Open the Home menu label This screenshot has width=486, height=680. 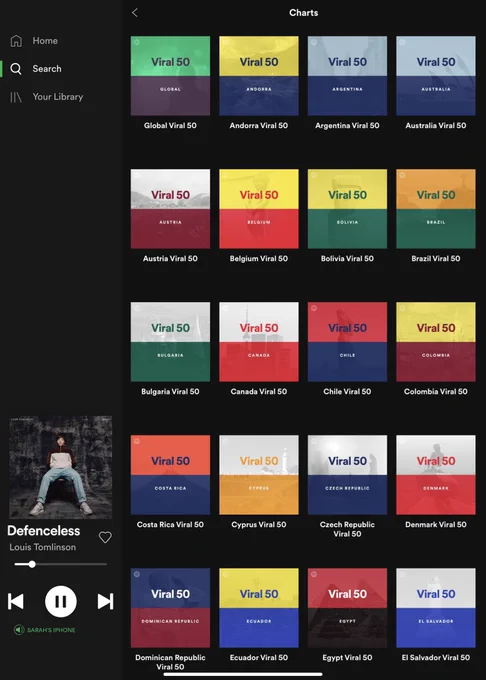click(x=45, y=41)
